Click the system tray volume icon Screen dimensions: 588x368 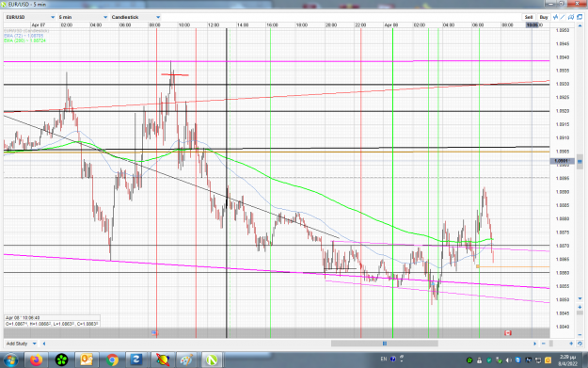pyautogui.click(x=509, y=360)
